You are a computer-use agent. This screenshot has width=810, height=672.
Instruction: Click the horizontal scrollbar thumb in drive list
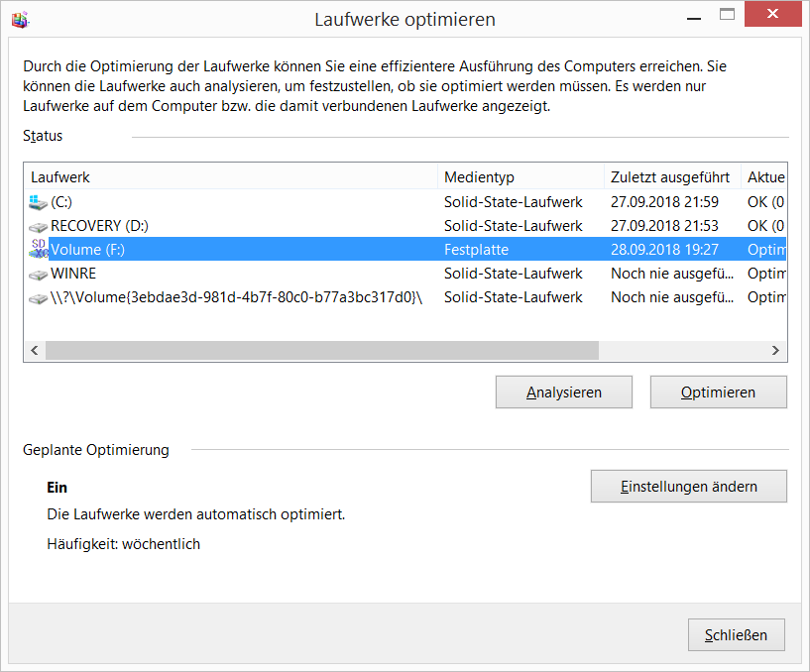click(x=322, y=350)
